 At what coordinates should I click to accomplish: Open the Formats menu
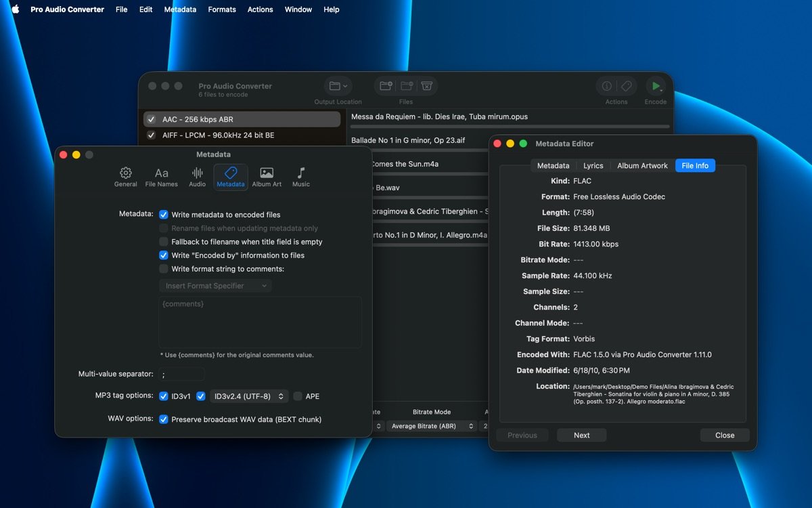pyautogui.click(x=222, y=9)
